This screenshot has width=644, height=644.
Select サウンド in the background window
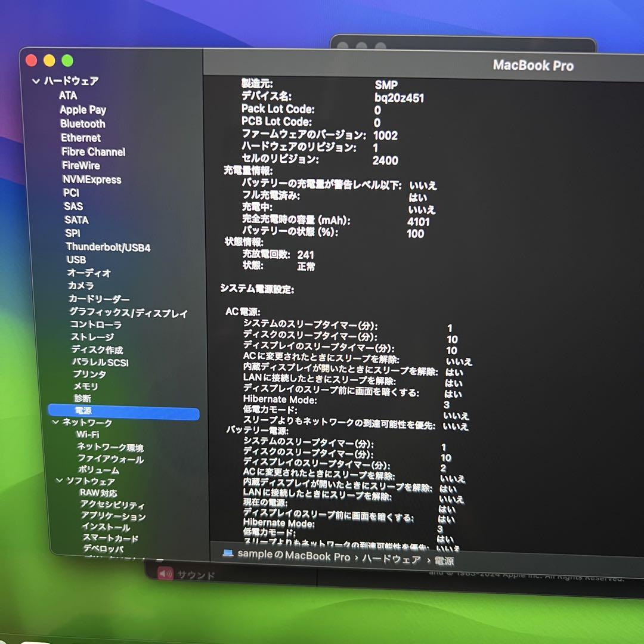click(196, 575)
